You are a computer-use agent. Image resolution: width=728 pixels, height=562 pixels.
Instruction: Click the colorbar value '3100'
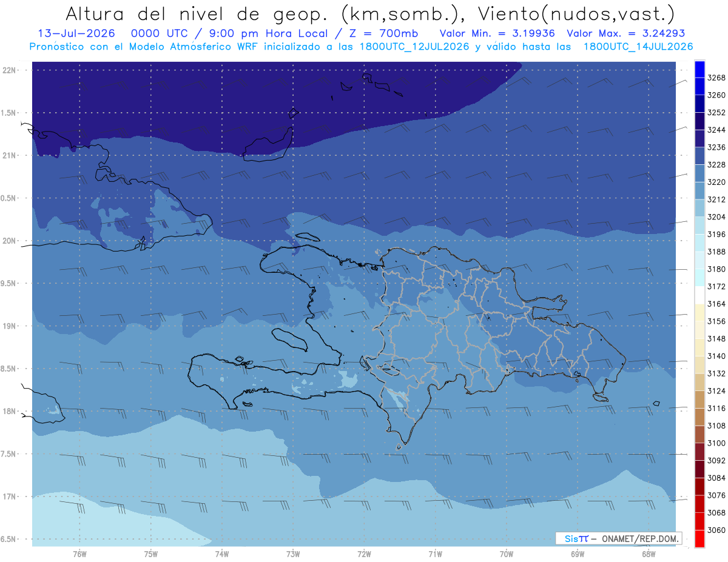tap(716, 443)
